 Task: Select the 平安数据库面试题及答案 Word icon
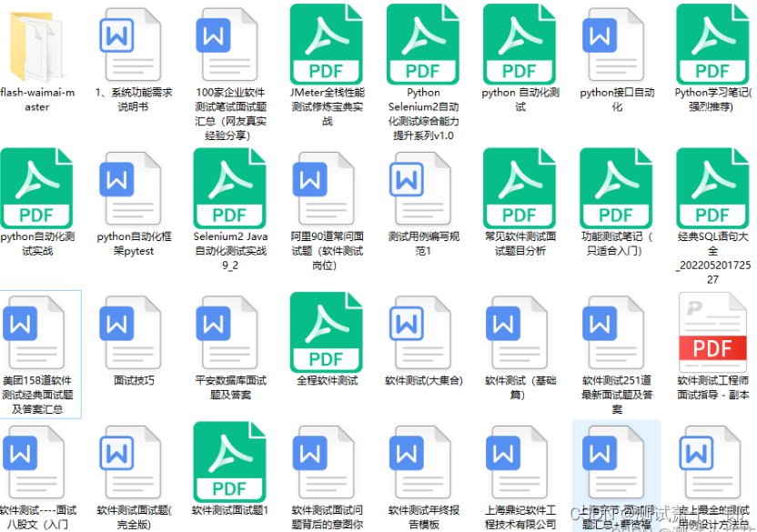click(x=227, y=333)
